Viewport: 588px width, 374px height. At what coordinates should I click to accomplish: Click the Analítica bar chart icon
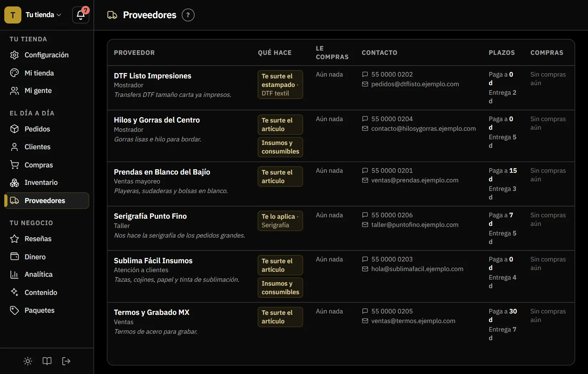pos(14,275)
